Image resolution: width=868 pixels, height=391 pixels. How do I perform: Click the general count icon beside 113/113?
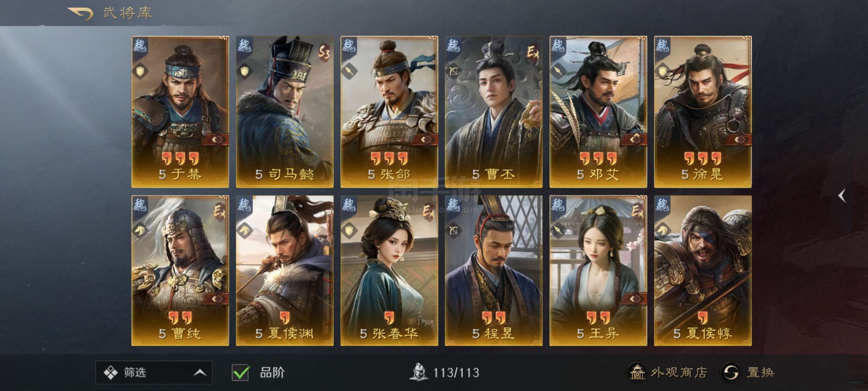coord(419,372)
